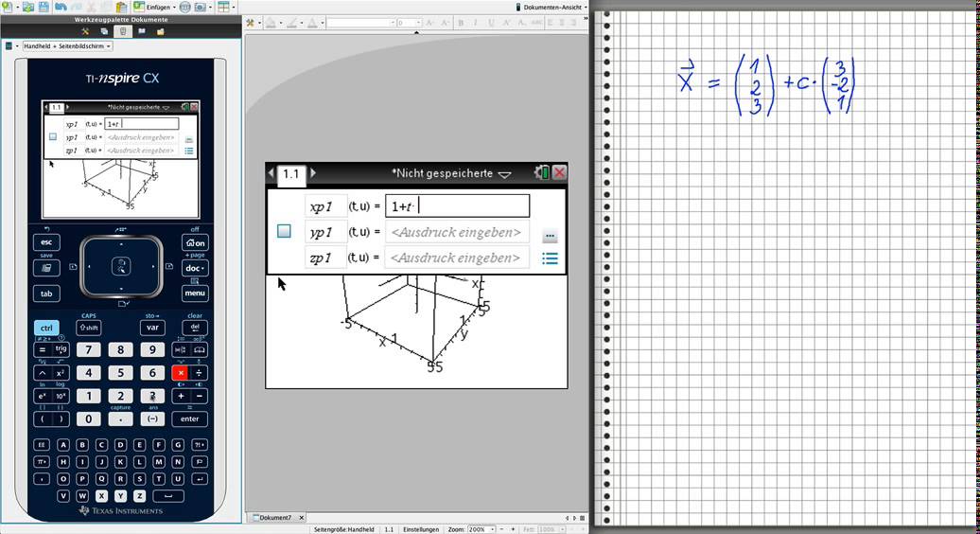
Task: Click the negative (−) key on handheld
Action: (152, 418)
